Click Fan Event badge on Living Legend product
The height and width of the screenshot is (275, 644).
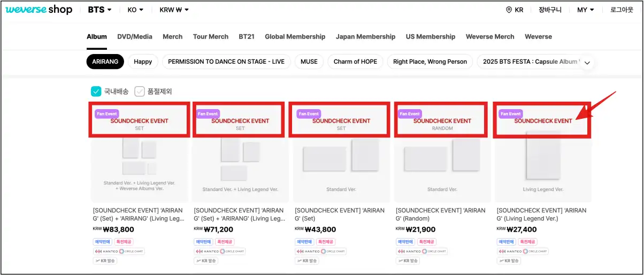point(510,113)
